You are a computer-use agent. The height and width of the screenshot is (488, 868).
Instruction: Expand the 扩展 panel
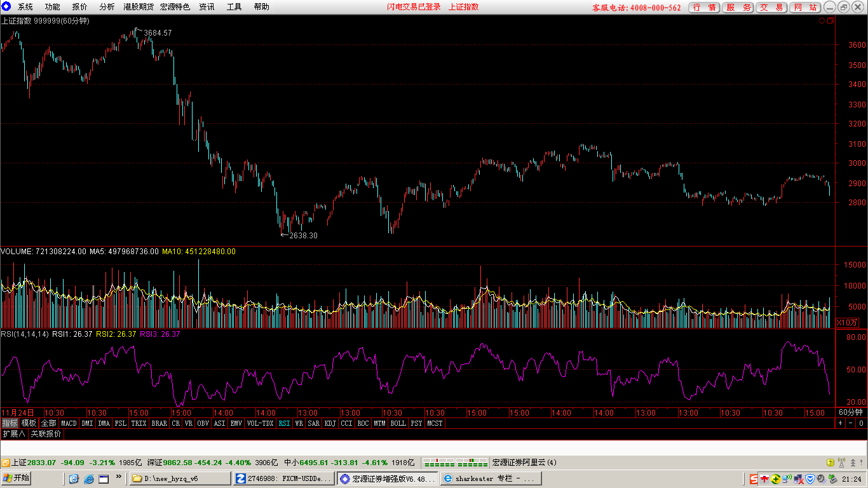tap(13, 434)
